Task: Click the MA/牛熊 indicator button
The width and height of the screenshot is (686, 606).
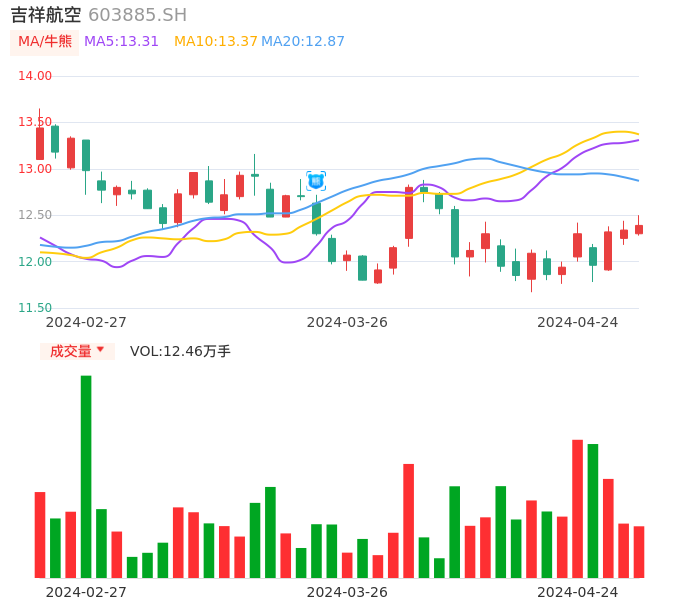Action: click(45, 42)
